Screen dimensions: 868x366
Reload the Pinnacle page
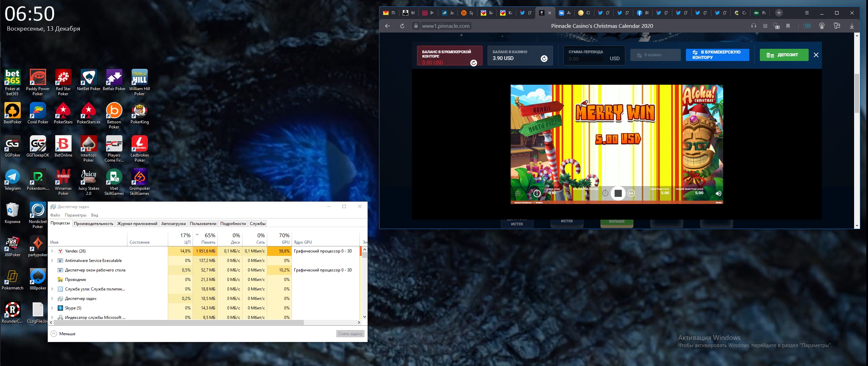pyautogui.click(x=402, y=26)
